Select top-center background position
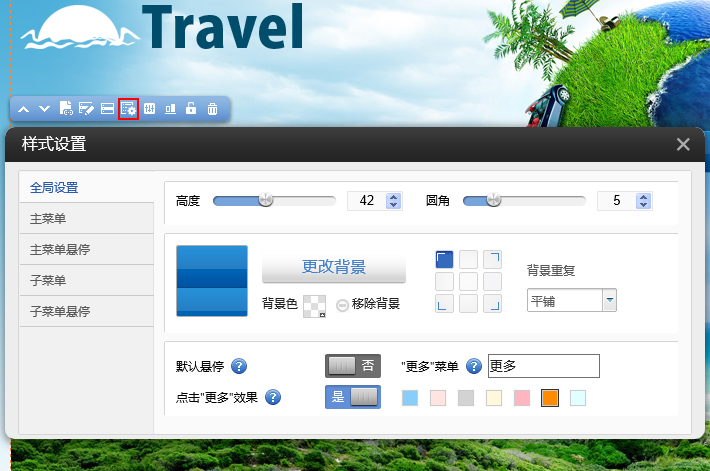 click(468, 260)
